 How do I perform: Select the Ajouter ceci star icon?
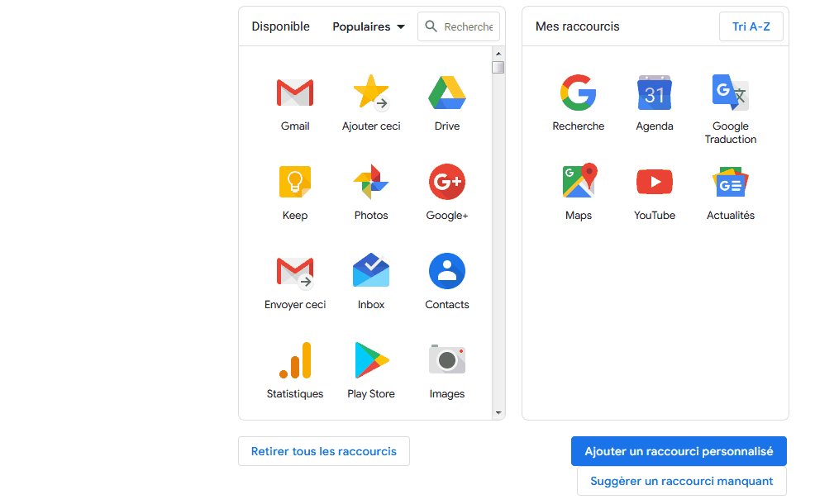tap(370, 93)
